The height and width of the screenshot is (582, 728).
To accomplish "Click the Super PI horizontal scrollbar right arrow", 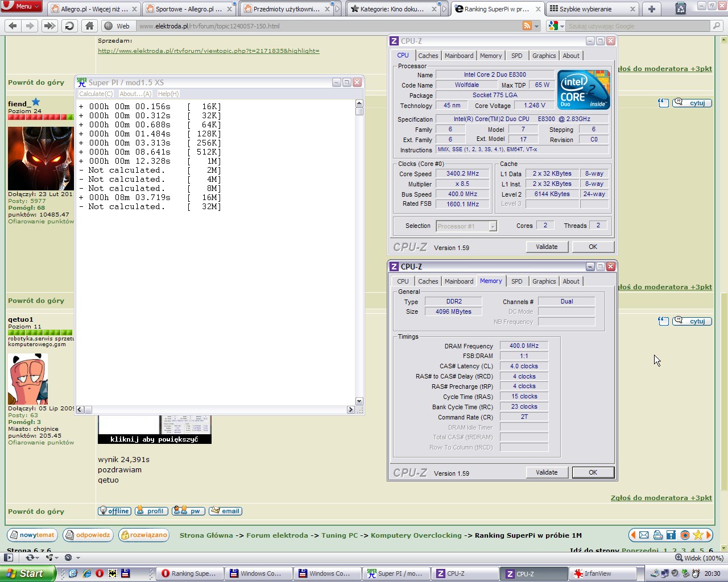I will point(350,409).
